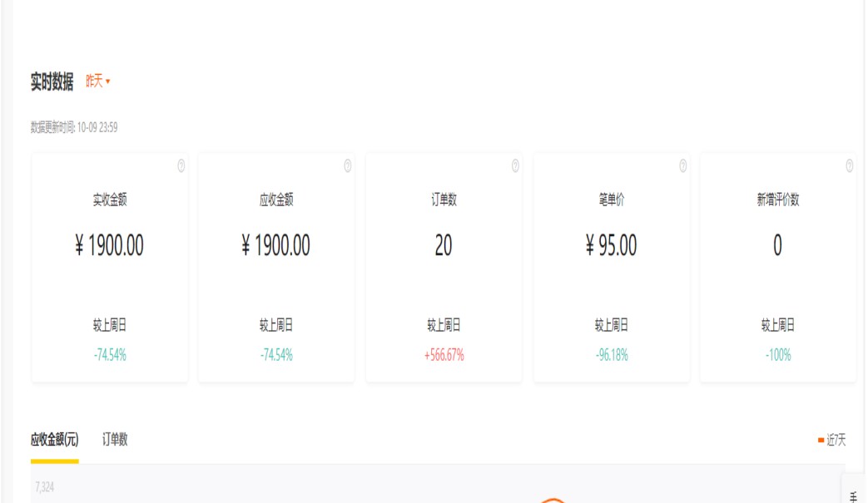Click the 近7天 legend label
This screenshot has height=503, width=868.
(x=836, y=441)
